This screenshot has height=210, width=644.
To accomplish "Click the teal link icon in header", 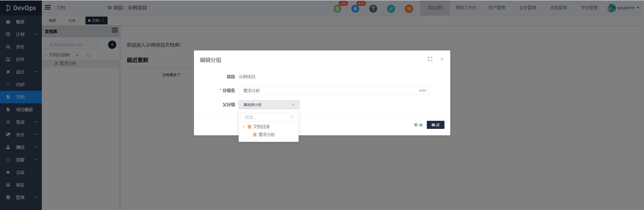I will click(x=391, y=9).
